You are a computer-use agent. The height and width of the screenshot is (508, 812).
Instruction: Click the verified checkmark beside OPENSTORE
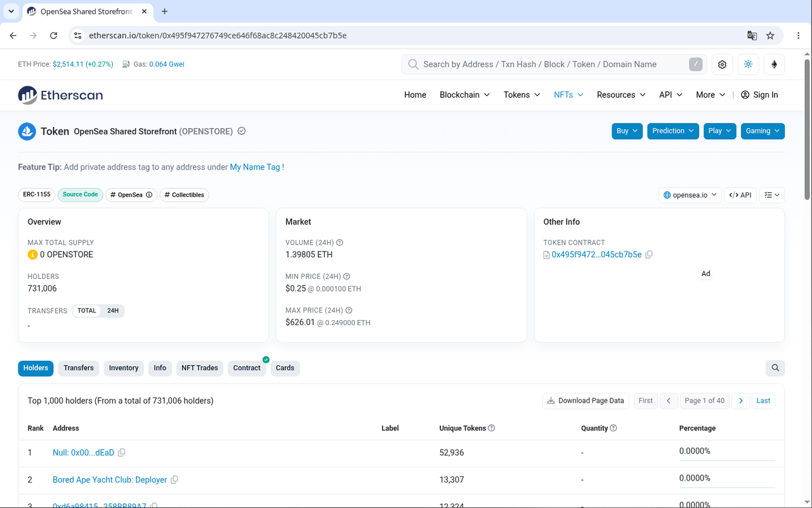coord(241,131)
